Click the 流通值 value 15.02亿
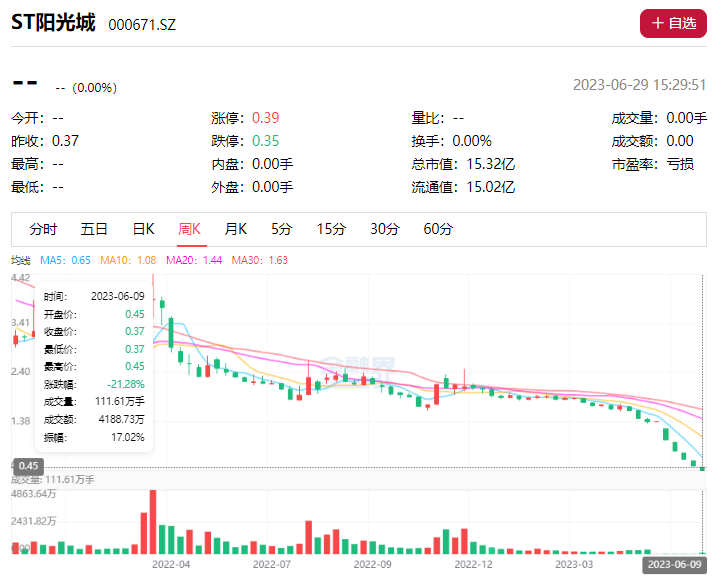This screenshot has width=718, height=580. pos(491,187)
